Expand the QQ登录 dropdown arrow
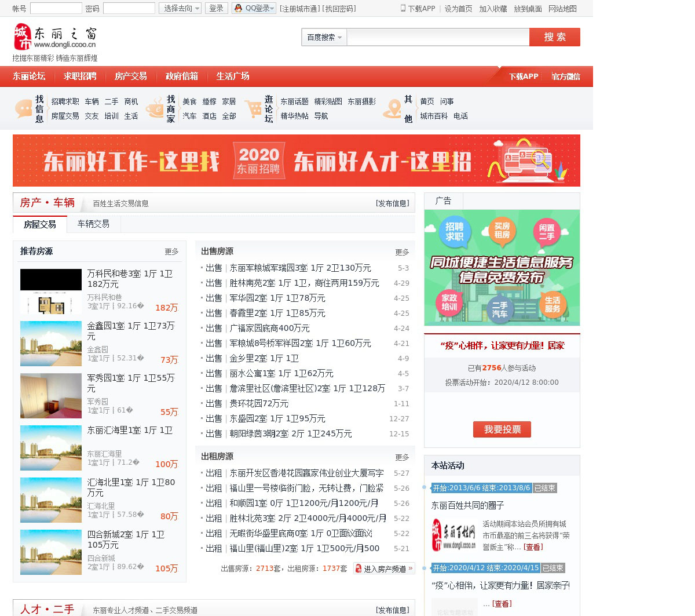695x616 pixels. pyautogui.click(x=273, y=8)
